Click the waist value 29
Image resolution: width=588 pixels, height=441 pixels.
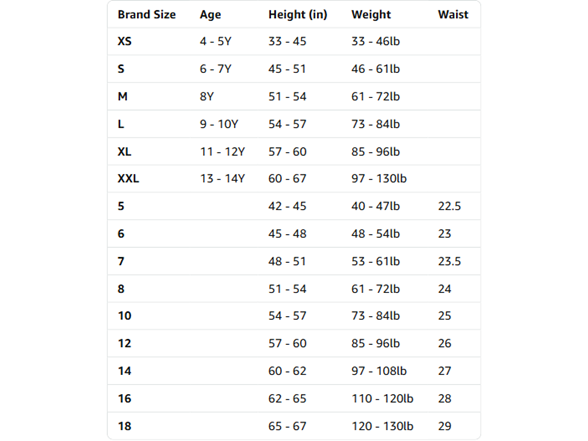[x=444, y=426]
